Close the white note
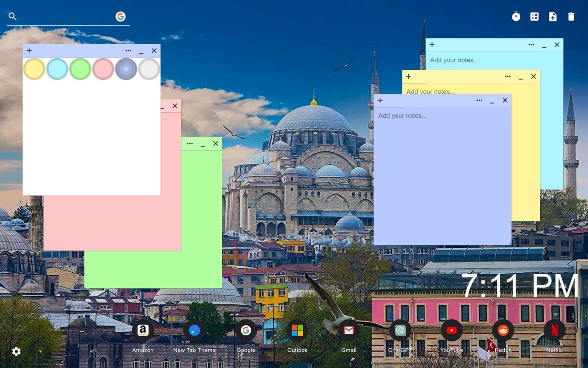 pyautogui.click(x=154, y=51)
